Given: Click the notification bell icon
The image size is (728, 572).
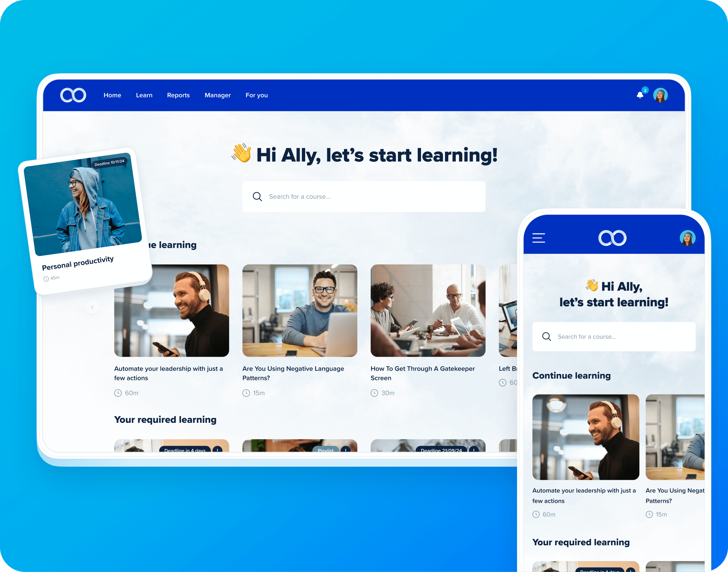Looking at the screenshot, I should [x=639, y=95].
